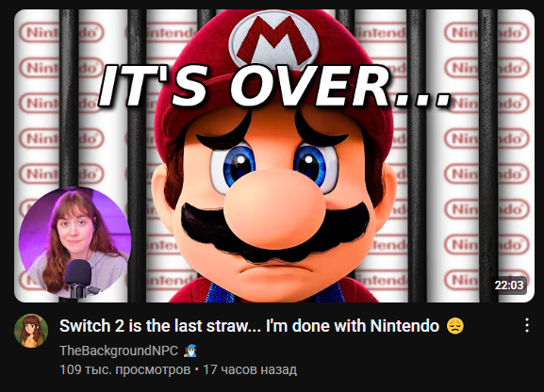Play the video via the Mario thumbnail
The height and width of the screenshot is (392, 544).
click(x=274, y=155)
